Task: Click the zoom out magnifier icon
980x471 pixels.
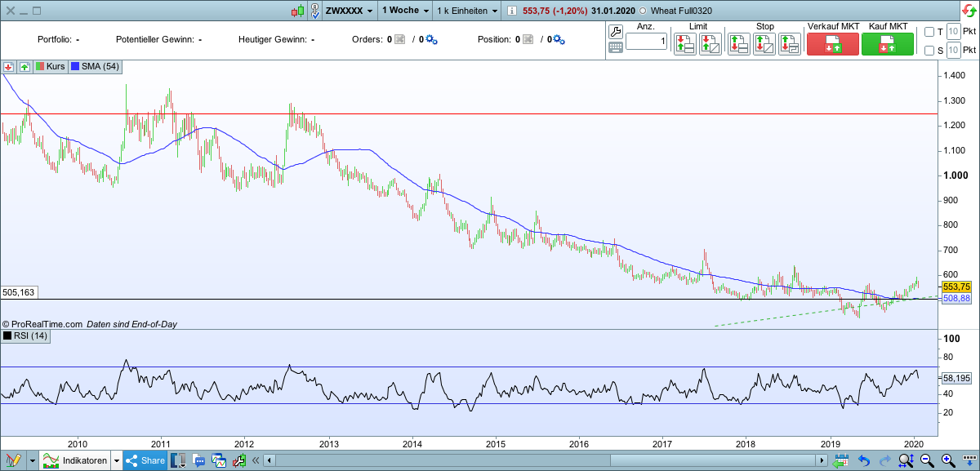Action: coord(925,460)
